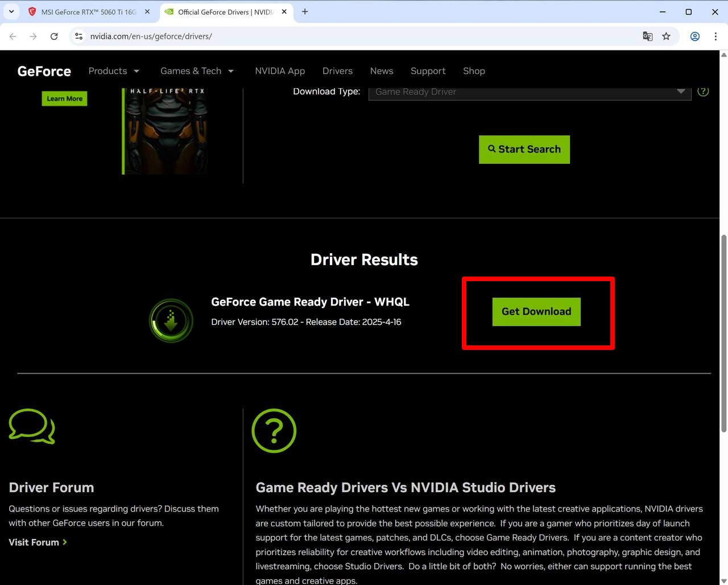Click GeForce Game Ready Driver - WHQL title
This screenshot has width=728, height=585.
[310, 302]
